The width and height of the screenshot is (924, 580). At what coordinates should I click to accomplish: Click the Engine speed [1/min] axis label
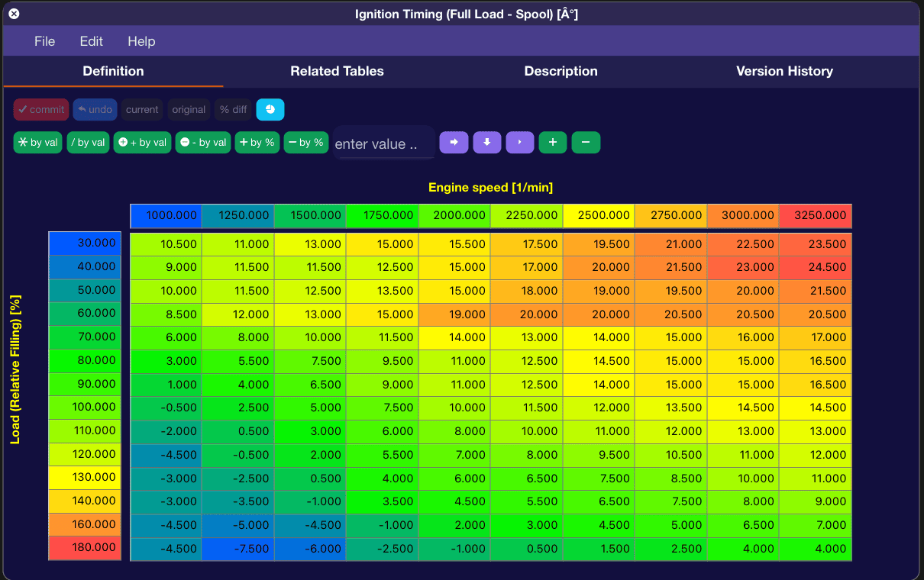[x=490, y=188]
